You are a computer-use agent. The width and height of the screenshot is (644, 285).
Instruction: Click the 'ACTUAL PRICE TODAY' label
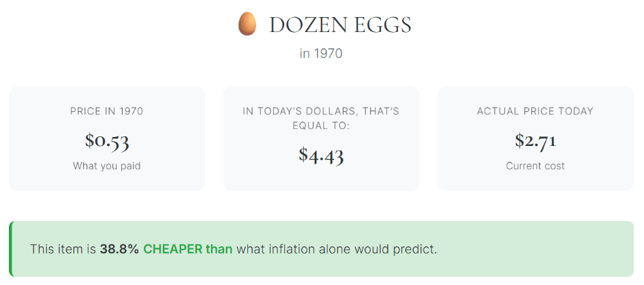pos(536,111)
